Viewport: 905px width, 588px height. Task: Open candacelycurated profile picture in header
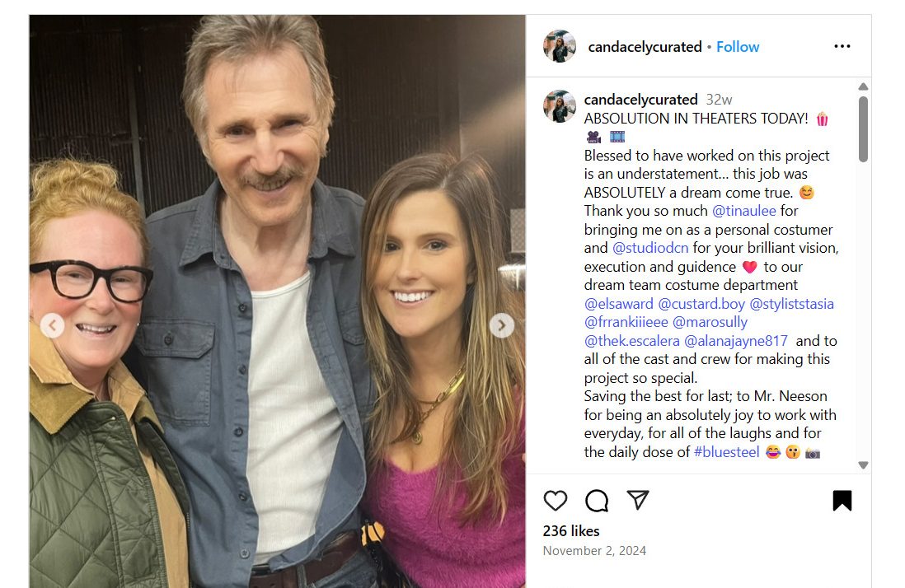(560, 46)
